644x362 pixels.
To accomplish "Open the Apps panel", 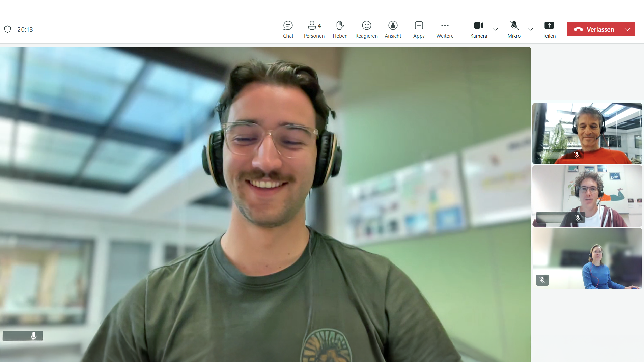I will tap(419, 29).
